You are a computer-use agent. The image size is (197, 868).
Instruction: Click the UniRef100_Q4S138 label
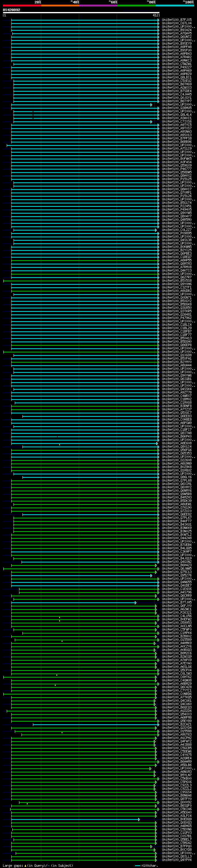(x=177, y=240)
